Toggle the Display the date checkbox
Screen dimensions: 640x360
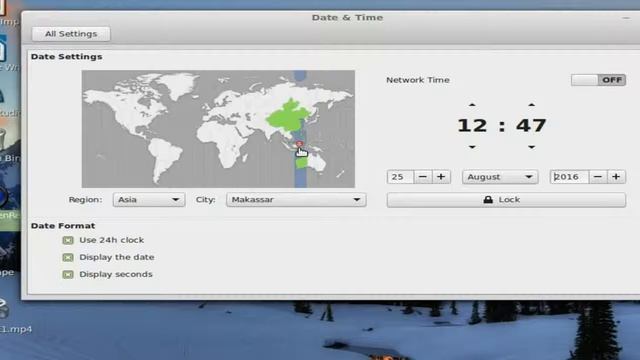68,257
